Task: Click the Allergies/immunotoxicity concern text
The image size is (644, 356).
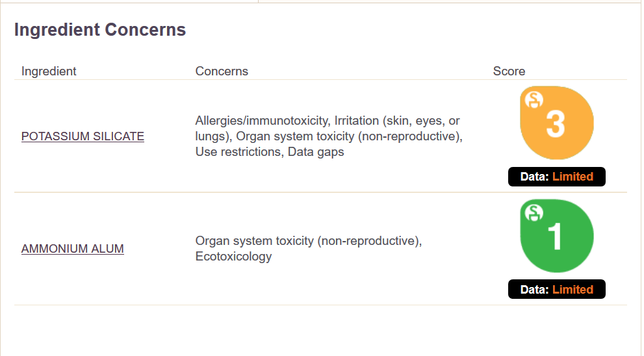Action: point(263,121)
